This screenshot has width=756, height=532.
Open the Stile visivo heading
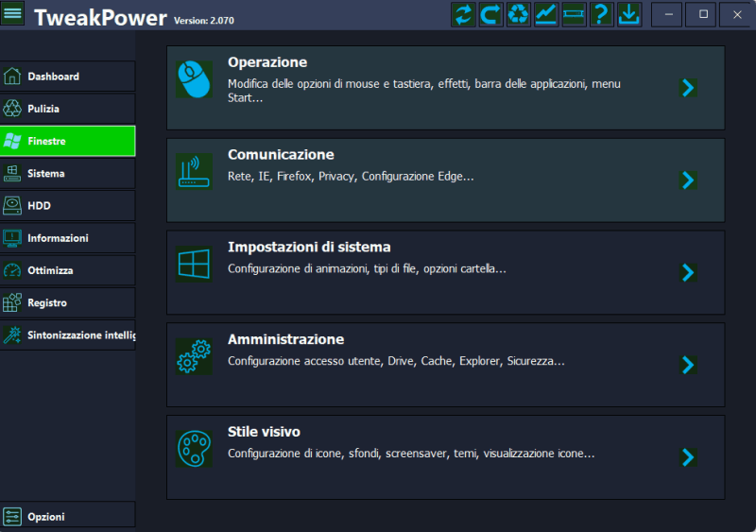tap(264, 432)
